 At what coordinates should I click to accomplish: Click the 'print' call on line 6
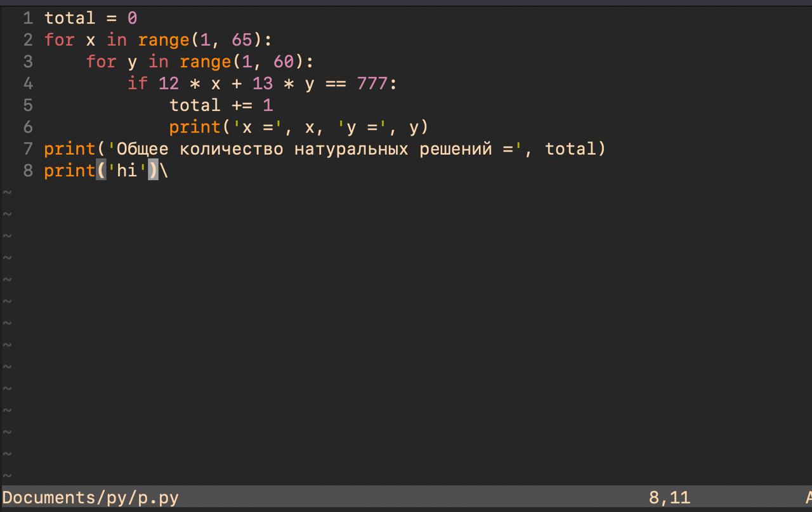(195, 127)
